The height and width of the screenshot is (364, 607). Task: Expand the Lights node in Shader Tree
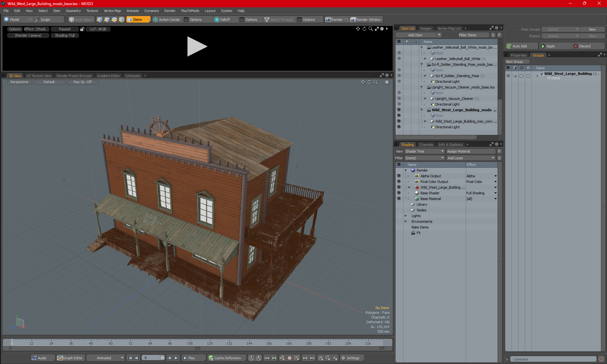pos(406,216)
